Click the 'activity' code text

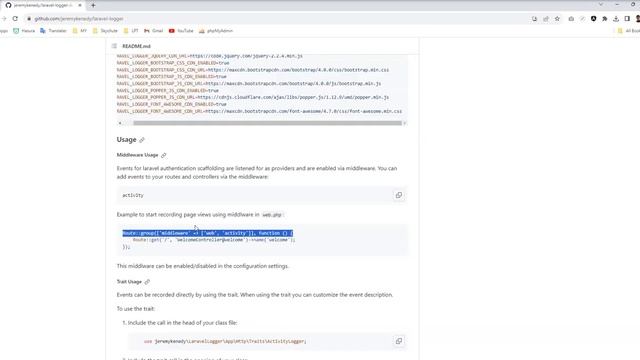coord(133,195)
